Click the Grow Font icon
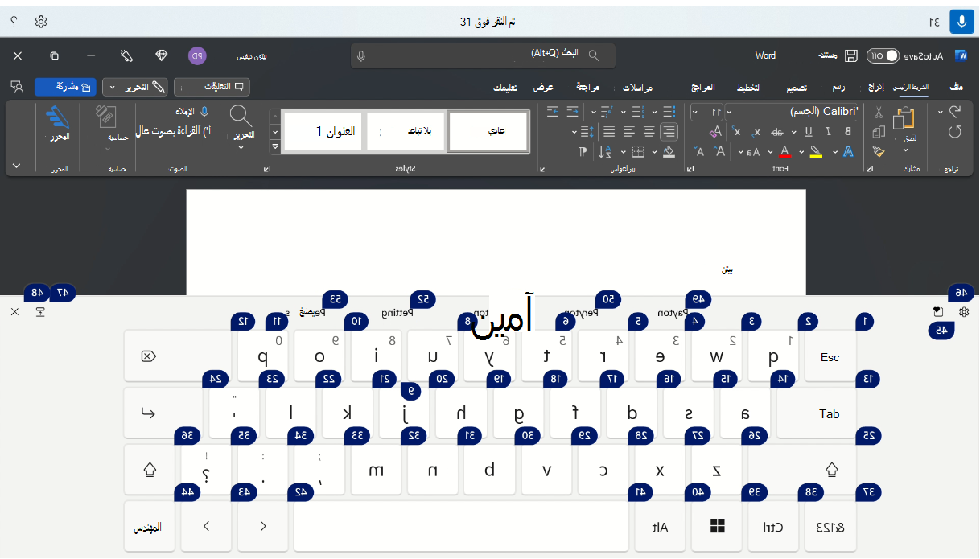The height and width of the screenshot is (559, 980). (720, 150)
